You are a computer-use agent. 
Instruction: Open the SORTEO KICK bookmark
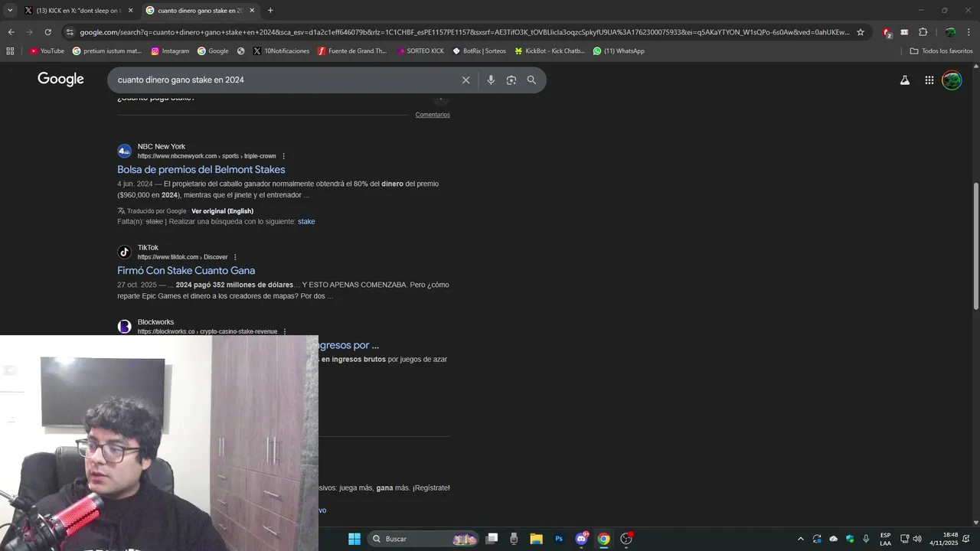point(420,51)
